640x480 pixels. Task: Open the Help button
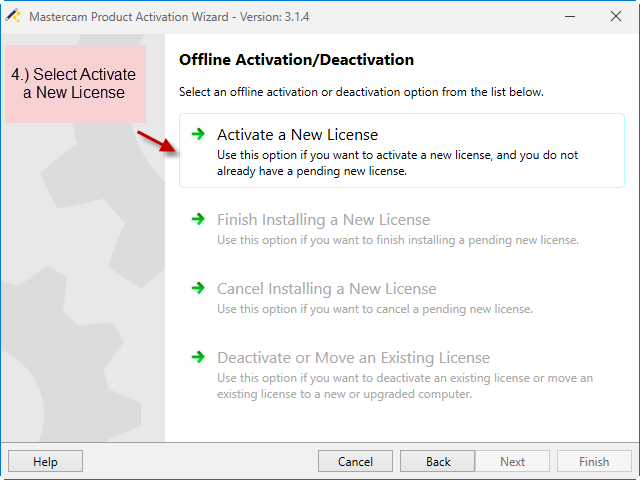tap(45, 461)
